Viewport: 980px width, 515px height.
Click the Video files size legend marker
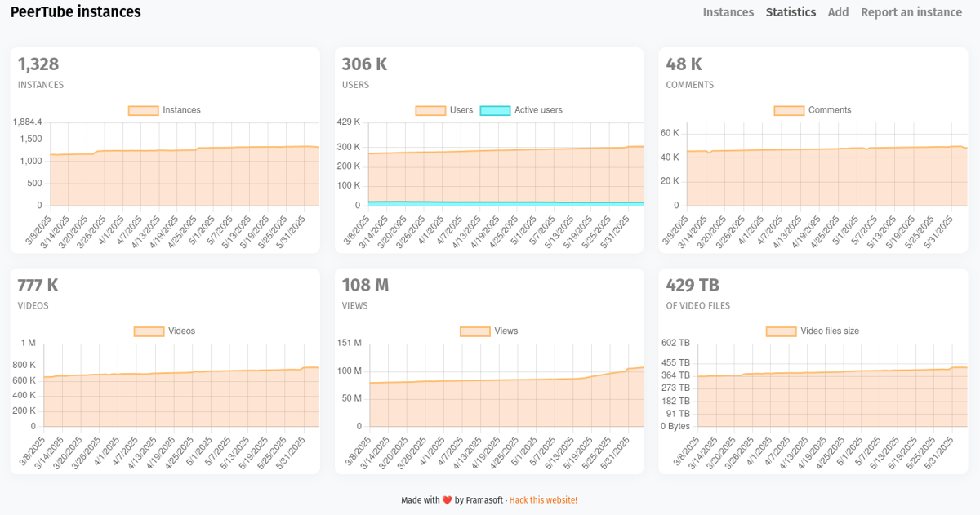(x=781, y=331)
